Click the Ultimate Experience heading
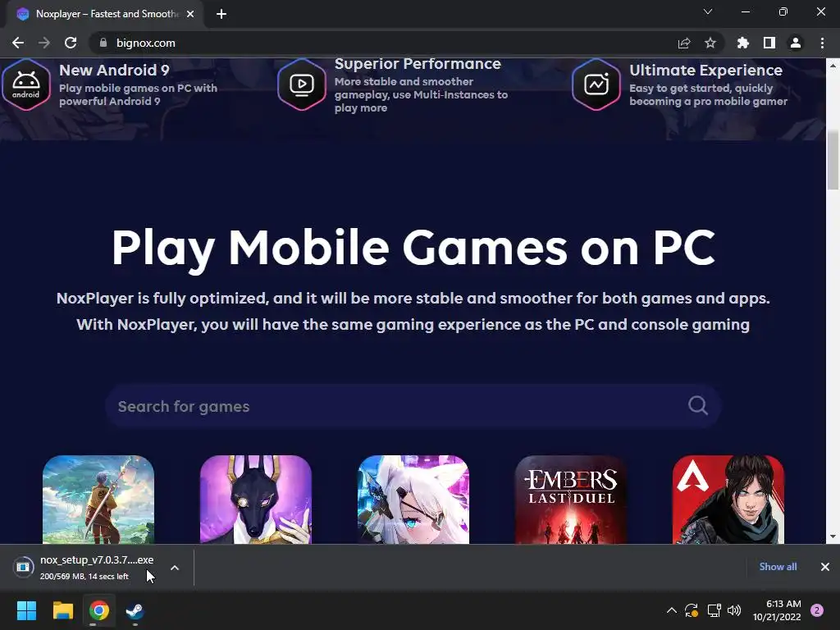Screen dimensions: 840x630 (x=706, y=71)
